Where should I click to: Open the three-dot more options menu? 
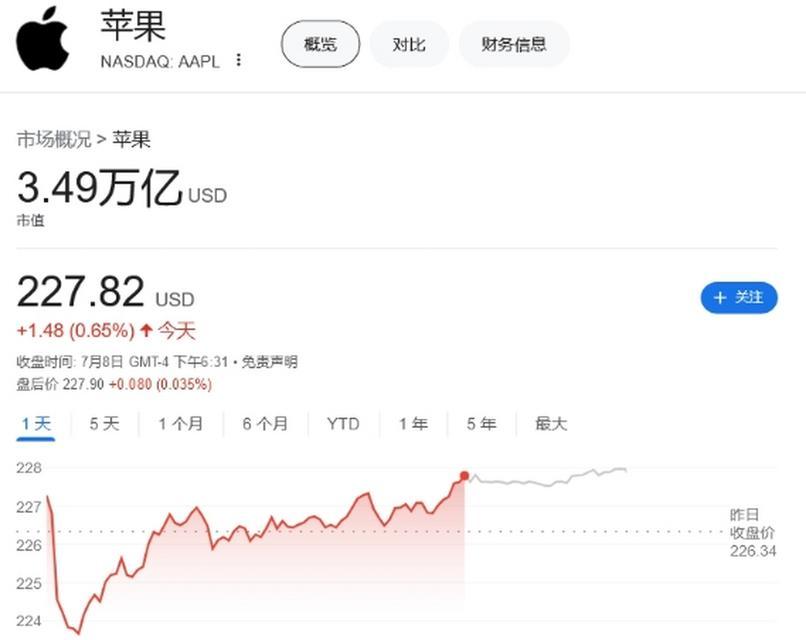point(238,60)
